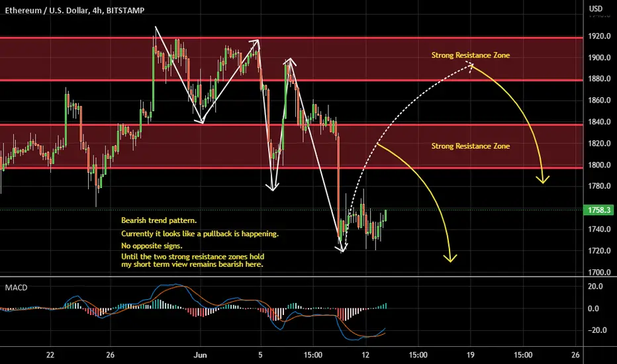
Task: Click the upper Strong Resistance Zone label
Action: 471,55
